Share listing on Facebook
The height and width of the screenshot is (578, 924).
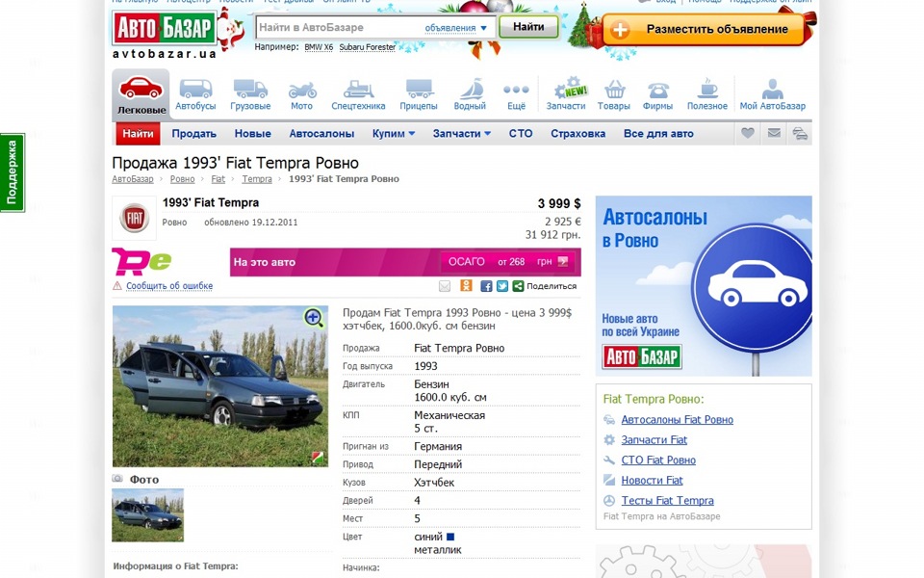pos(486,286)
